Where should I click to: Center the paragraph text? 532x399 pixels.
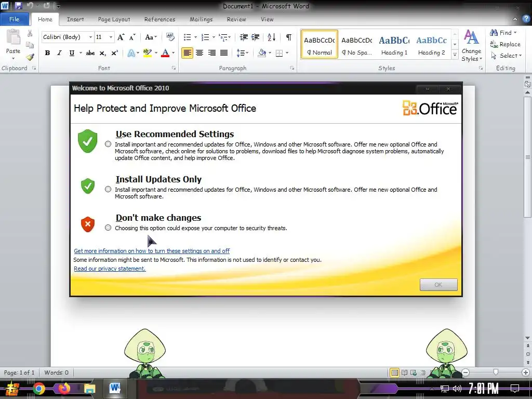click(199, 53)
